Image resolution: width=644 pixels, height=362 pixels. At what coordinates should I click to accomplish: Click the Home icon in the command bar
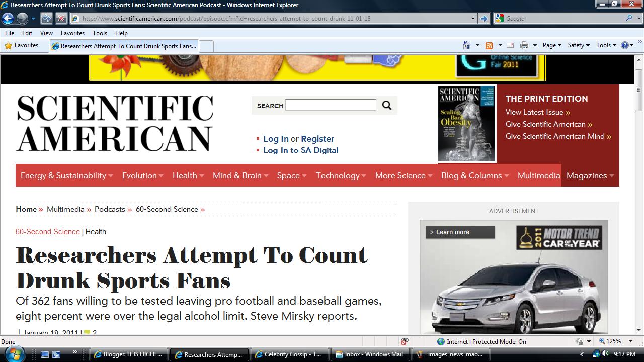click(x=467, y=45)
